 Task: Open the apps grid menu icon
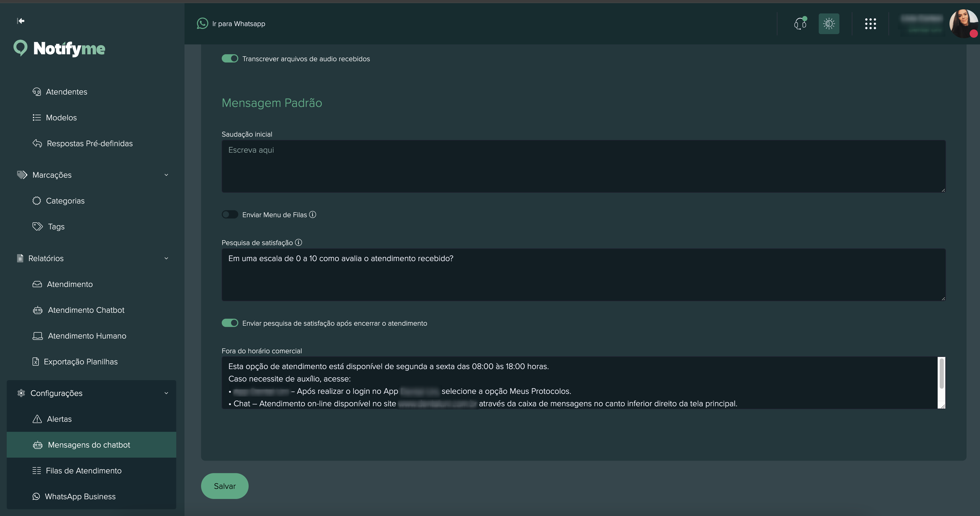coord(870,24)
